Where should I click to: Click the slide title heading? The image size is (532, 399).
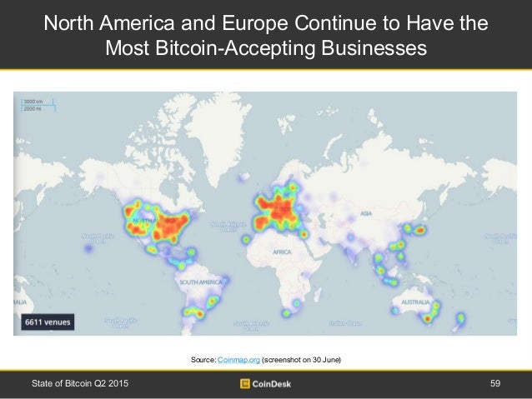pyautogui.click(x=266, y=35)
